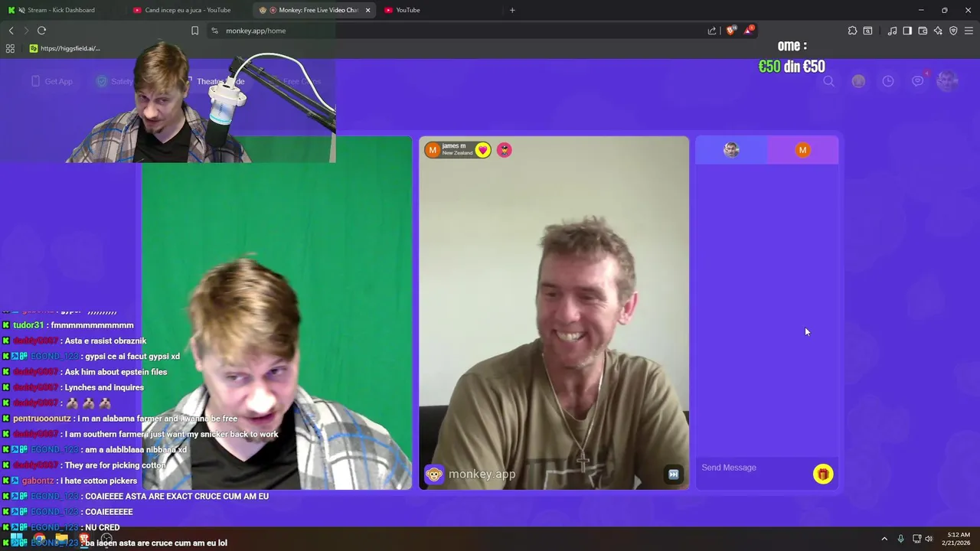The image size is (980, 551).
Task: Switch to Stream - Kick Dashboard tab
Action: 61,10
